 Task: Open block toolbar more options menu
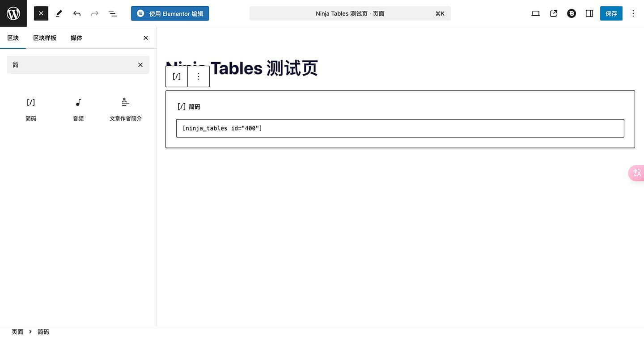[199, 76]
